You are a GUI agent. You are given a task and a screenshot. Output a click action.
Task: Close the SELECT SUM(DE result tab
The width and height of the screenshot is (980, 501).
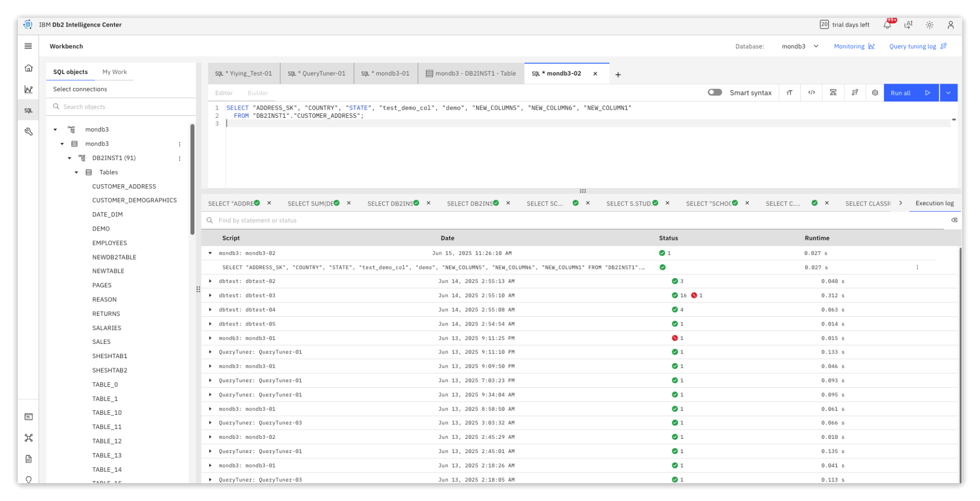click(349, 203)
